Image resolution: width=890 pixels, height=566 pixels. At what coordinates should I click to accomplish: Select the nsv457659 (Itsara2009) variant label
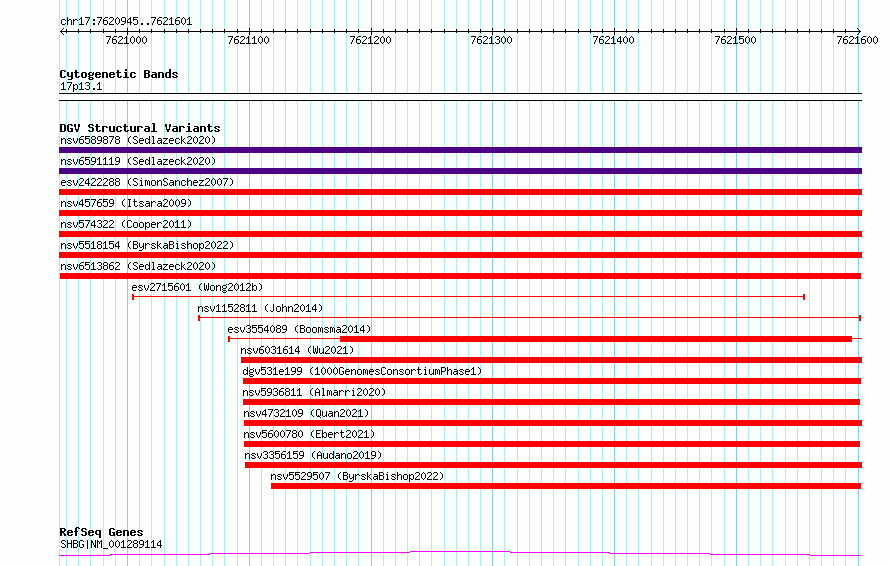coord(126,203)
